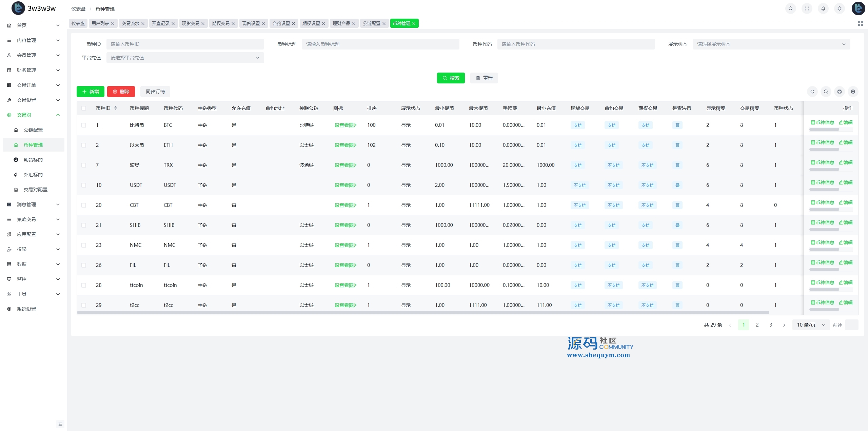Click the 同步行情 button
Screen dimensions: 868x431
point(155,92)
